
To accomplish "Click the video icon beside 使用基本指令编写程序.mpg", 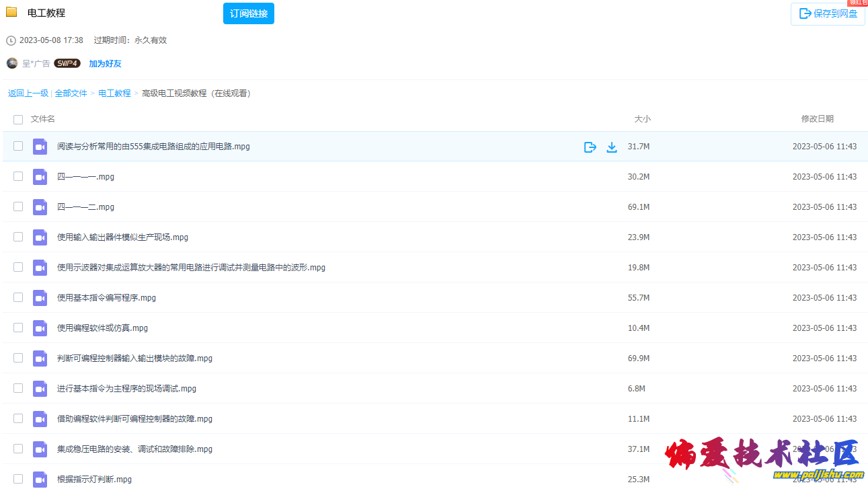I will point(40,297).
